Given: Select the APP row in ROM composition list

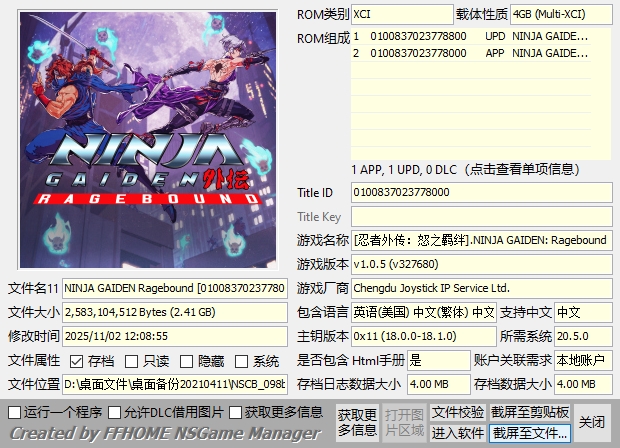Looking at the screenshot, I should tap(482, 52).
